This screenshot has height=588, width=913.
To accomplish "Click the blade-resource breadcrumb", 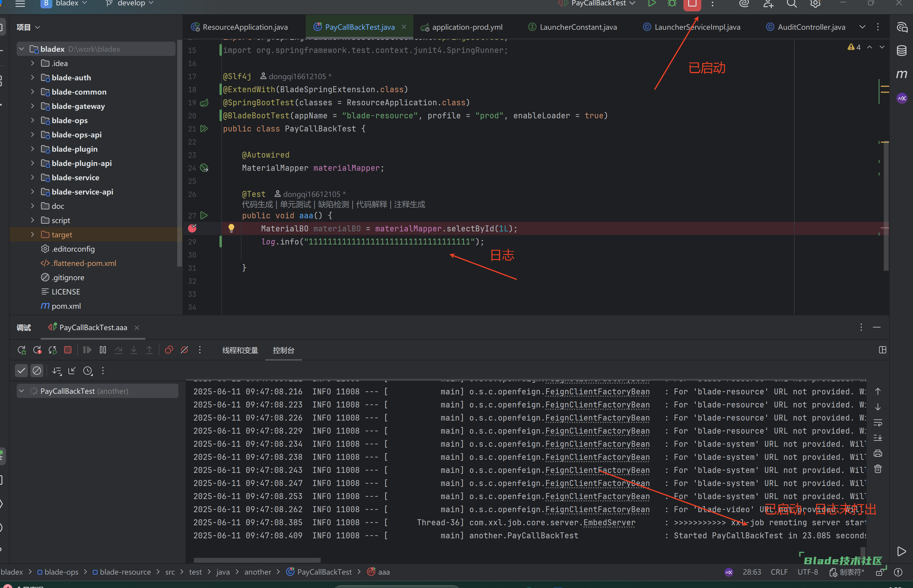I will pos(122,572).
